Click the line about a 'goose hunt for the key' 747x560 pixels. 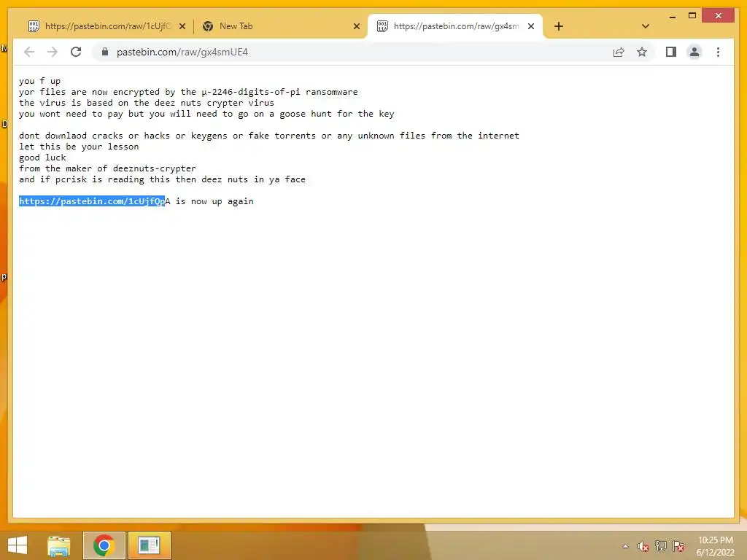click(x=206, y=114)
